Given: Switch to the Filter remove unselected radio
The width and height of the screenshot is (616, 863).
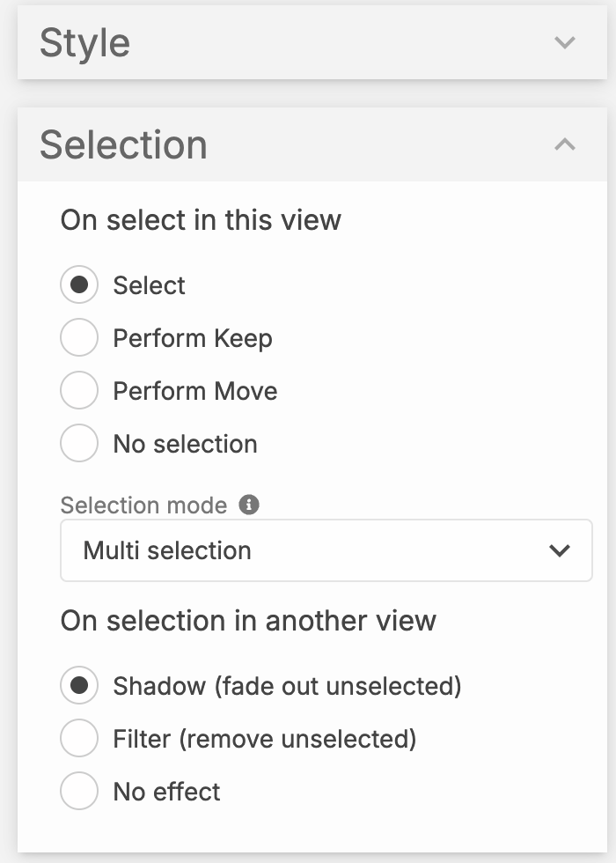Looking at the screenshot, I should [79, 739].
